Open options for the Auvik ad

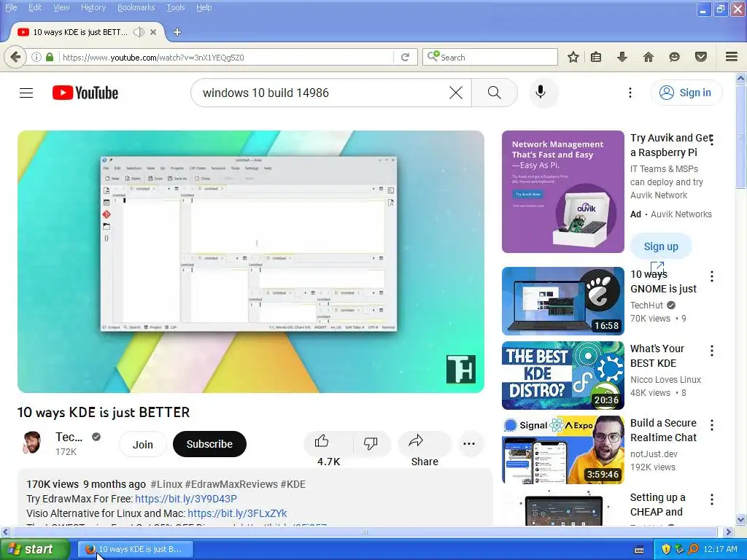(x=711, y=140)
